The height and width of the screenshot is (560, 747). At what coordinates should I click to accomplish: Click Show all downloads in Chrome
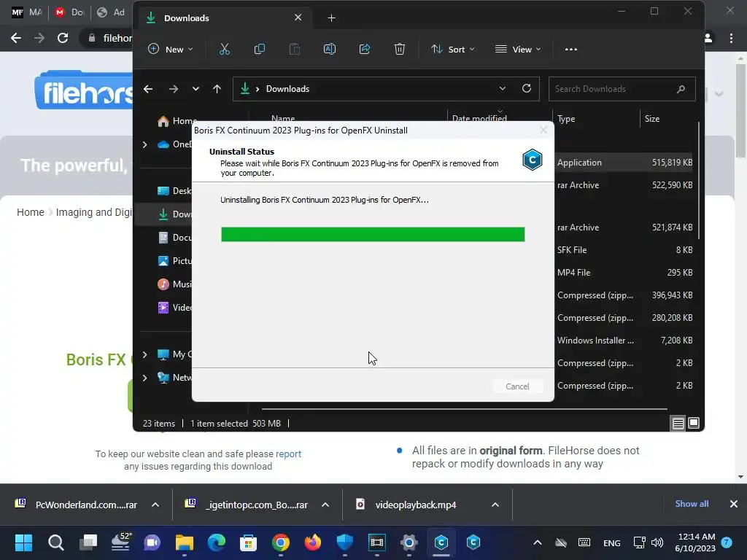pos(692,504)
